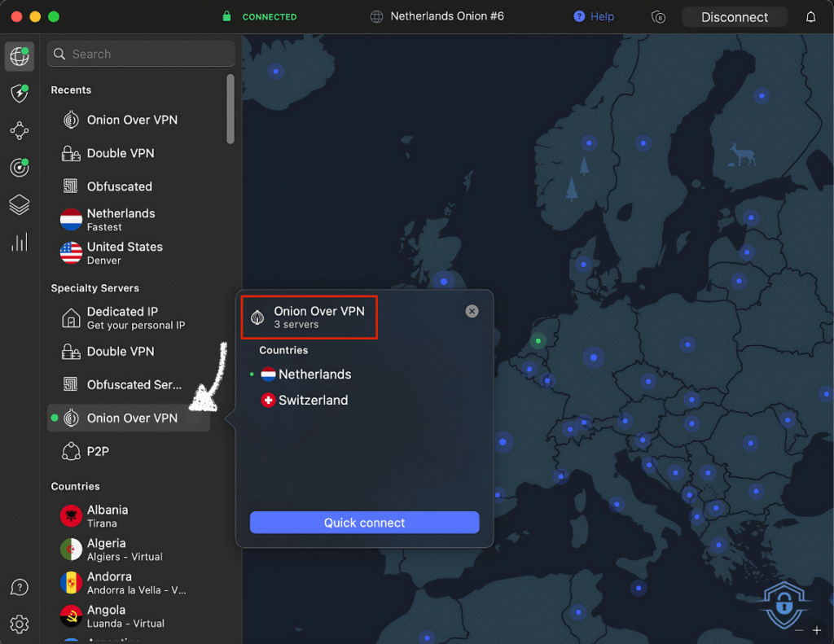
Task: Click the CONNECTED status label
Action: click(270, 17)
